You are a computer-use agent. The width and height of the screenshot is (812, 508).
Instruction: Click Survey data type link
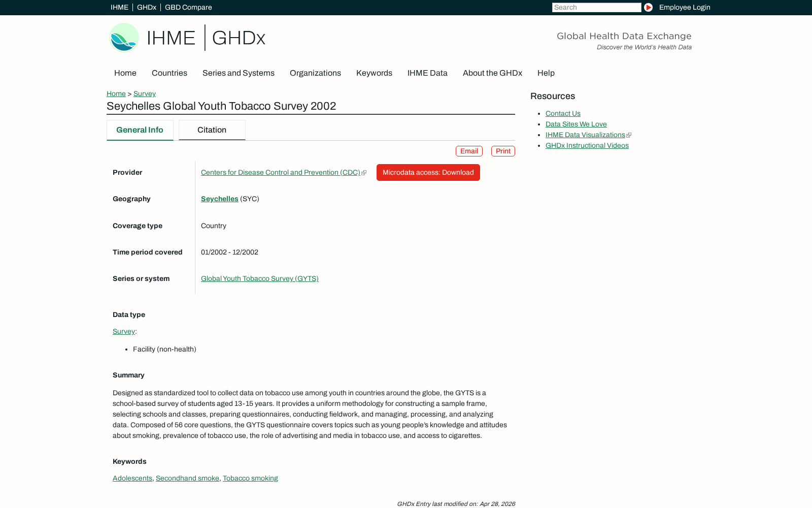[124, 331]
